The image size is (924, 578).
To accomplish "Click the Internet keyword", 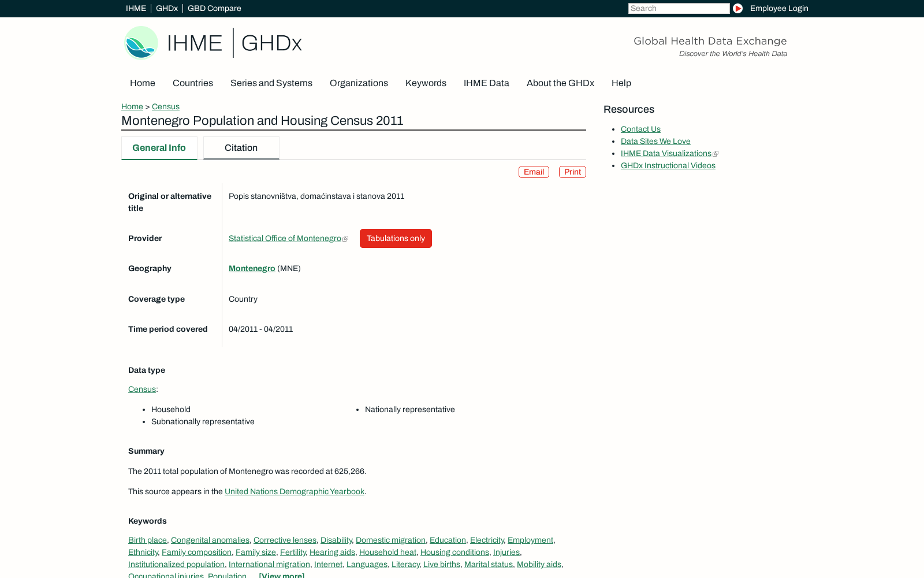I will [328, 564].
